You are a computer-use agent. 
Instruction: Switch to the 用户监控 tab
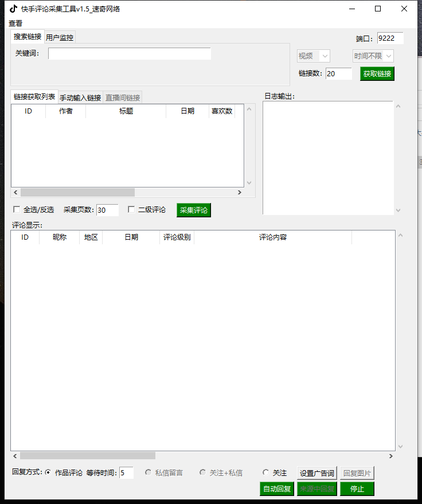point(60,37)
